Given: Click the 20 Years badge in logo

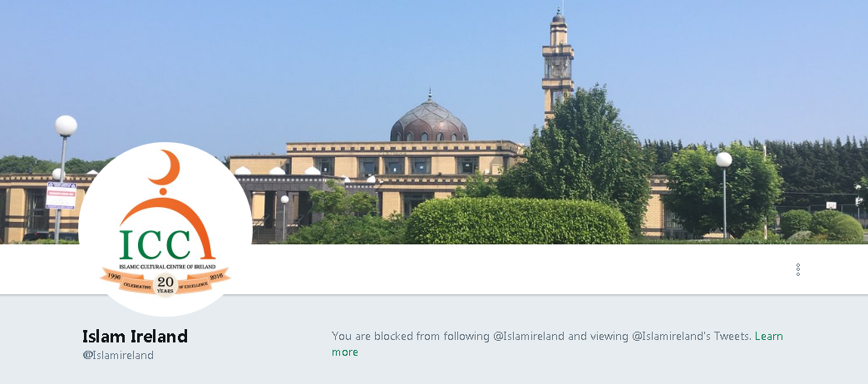Looking at the screenshot, I should click(x=165, y=285).
